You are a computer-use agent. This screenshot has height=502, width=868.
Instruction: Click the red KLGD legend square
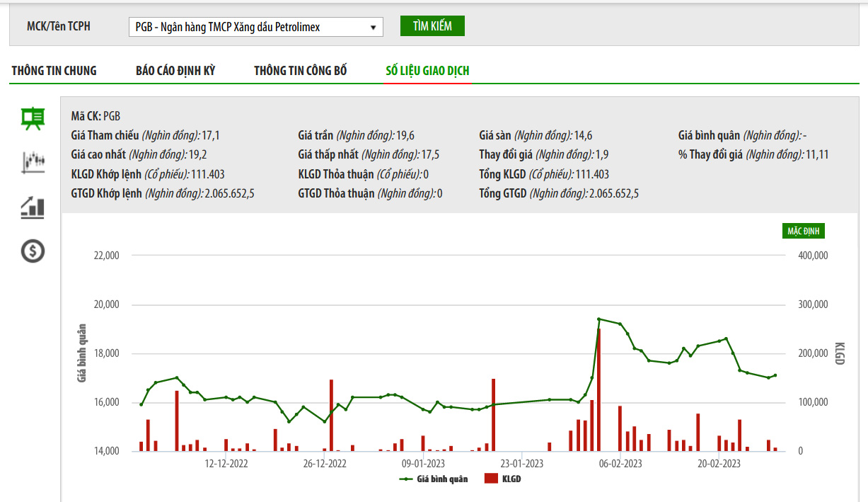click(x=491, y=479)
